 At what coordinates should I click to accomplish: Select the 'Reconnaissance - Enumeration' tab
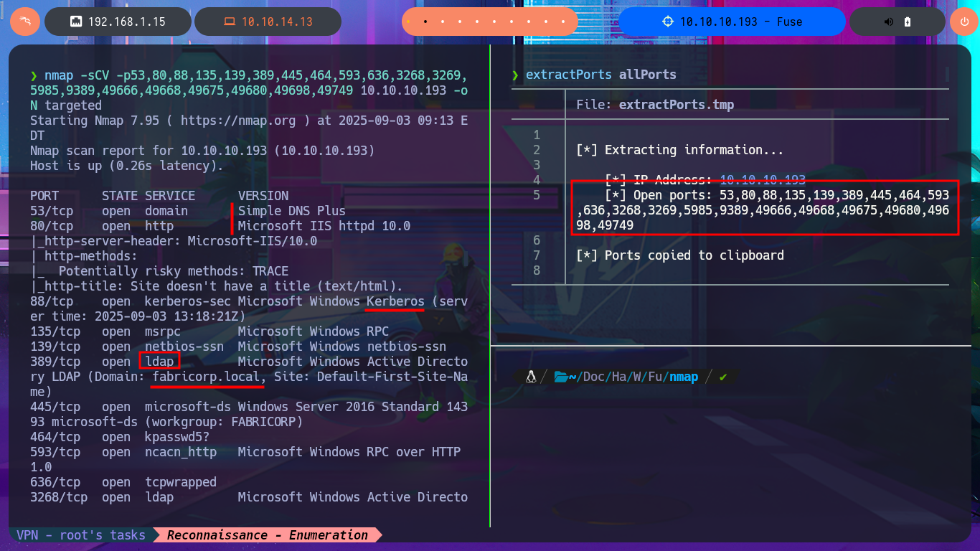(x=267, y=535)
